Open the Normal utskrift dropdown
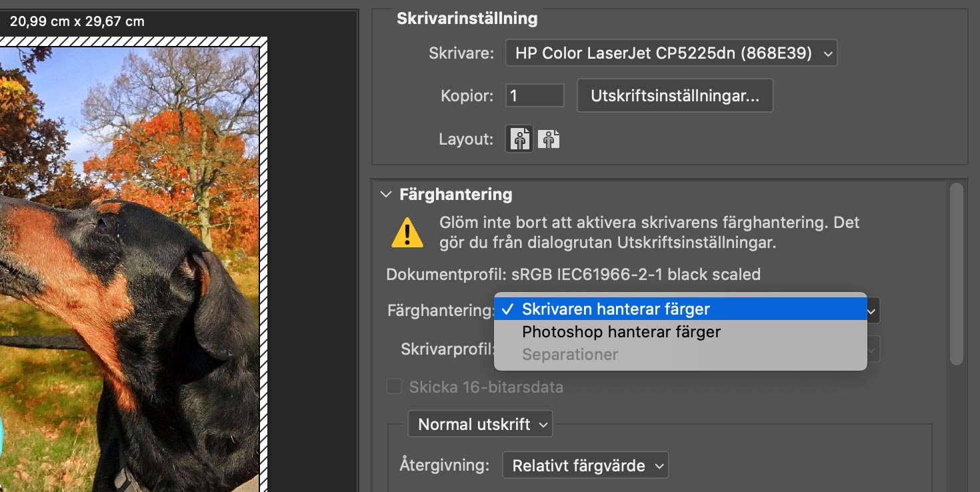The image size is (980, 492). click(x=480, y=424)
